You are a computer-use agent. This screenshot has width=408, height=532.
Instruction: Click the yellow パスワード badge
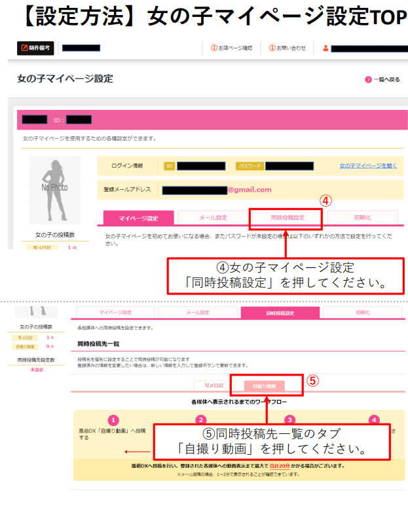pos(250,166)
